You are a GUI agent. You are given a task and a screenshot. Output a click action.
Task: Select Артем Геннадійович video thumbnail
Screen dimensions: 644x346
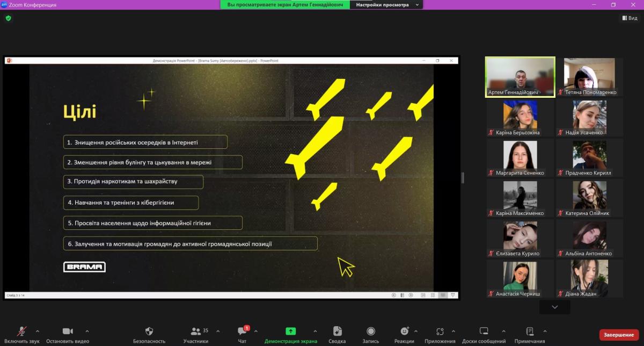(521, 77)
